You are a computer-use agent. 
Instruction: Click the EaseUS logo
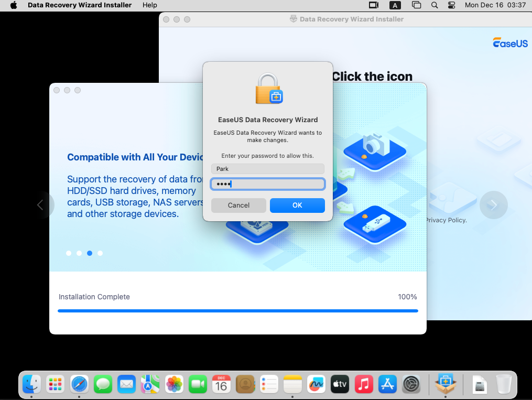click(511, 43)
